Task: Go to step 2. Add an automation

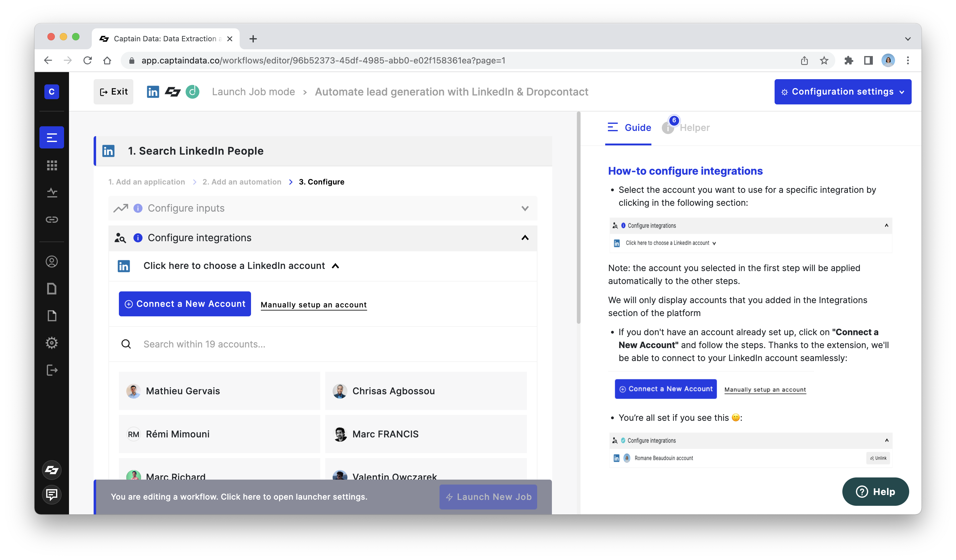Action: (x=242, y=182)
